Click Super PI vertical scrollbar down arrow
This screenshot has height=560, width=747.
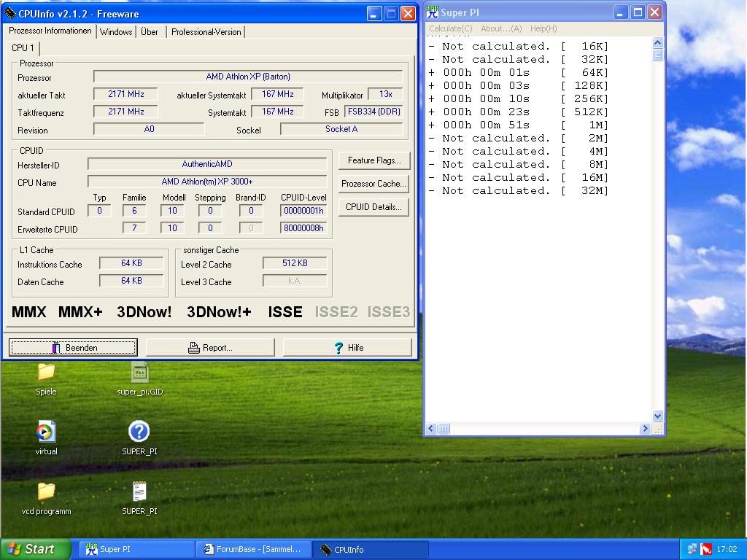[x=657, y=416]
